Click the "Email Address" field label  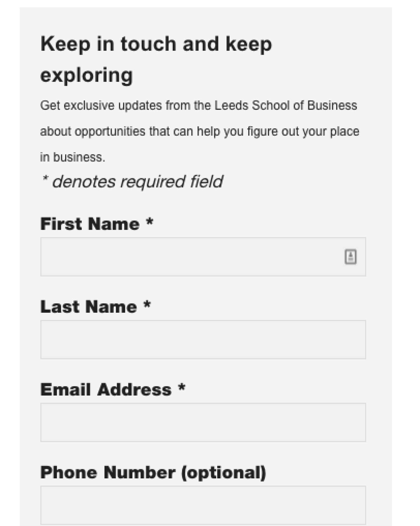coord(106,389)
